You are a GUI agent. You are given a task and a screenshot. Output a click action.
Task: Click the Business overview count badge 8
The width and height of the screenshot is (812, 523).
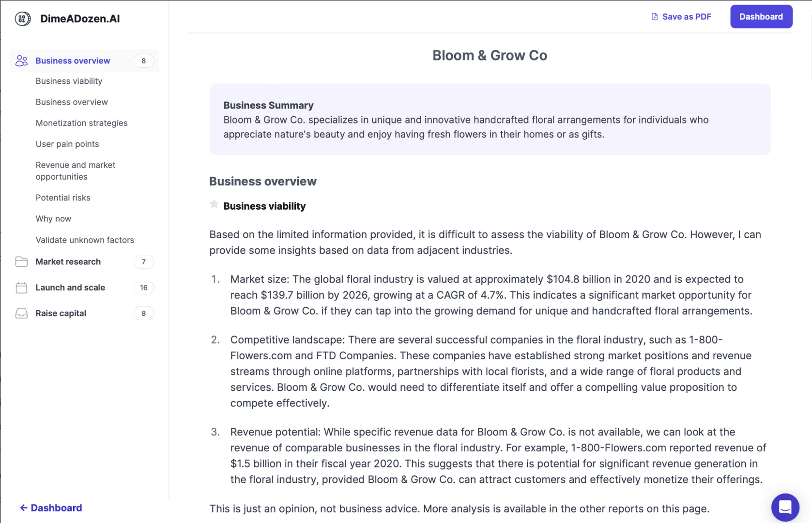tap(144, 61)
